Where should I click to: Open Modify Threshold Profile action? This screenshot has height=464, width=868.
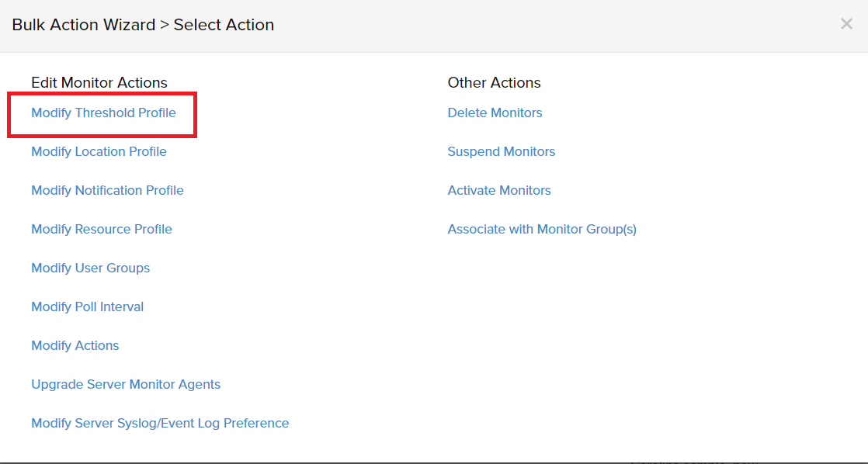point(103,113)
